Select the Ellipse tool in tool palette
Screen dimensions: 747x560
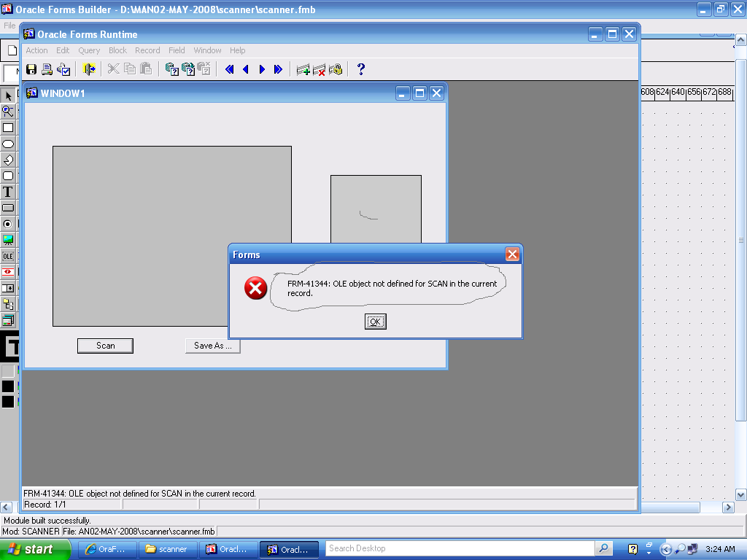tap(8, 144)
